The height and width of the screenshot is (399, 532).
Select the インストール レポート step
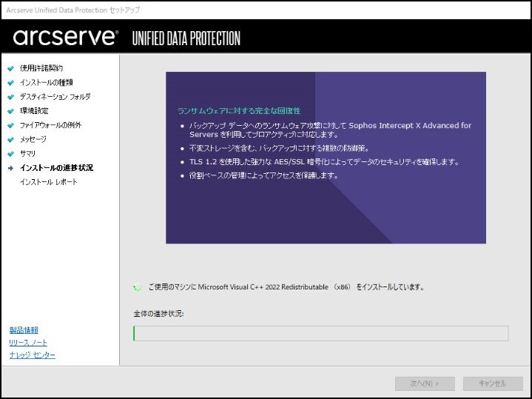(x=49, y=182)
